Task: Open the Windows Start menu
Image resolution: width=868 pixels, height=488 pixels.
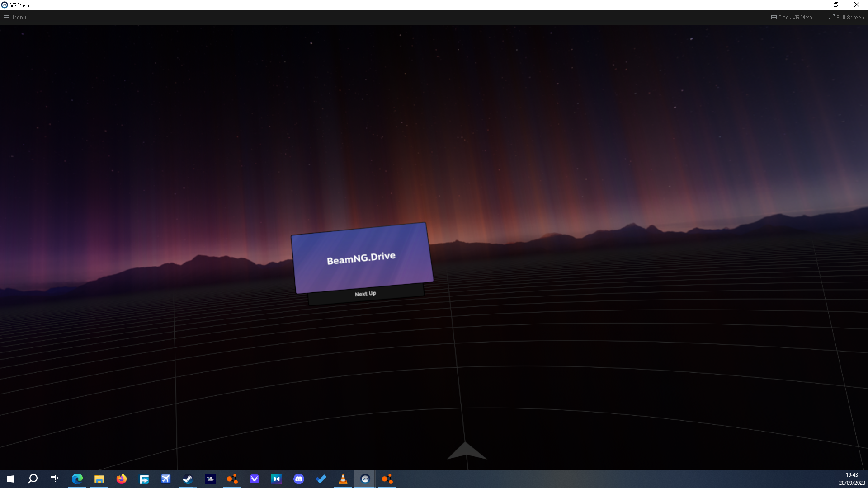Action: pos(11,479)
